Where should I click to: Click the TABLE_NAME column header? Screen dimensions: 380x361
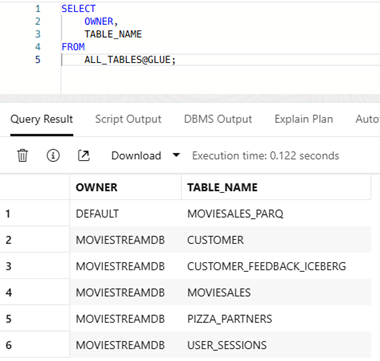click(x=276, y=187)
